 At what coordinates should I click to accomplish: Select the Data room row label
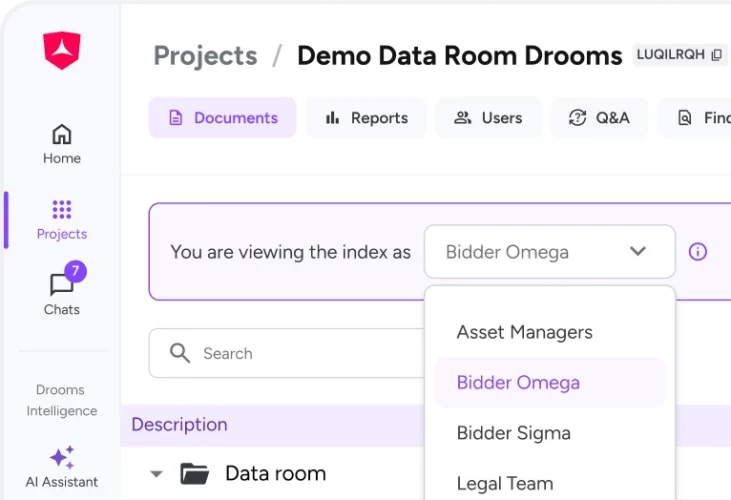276,473
